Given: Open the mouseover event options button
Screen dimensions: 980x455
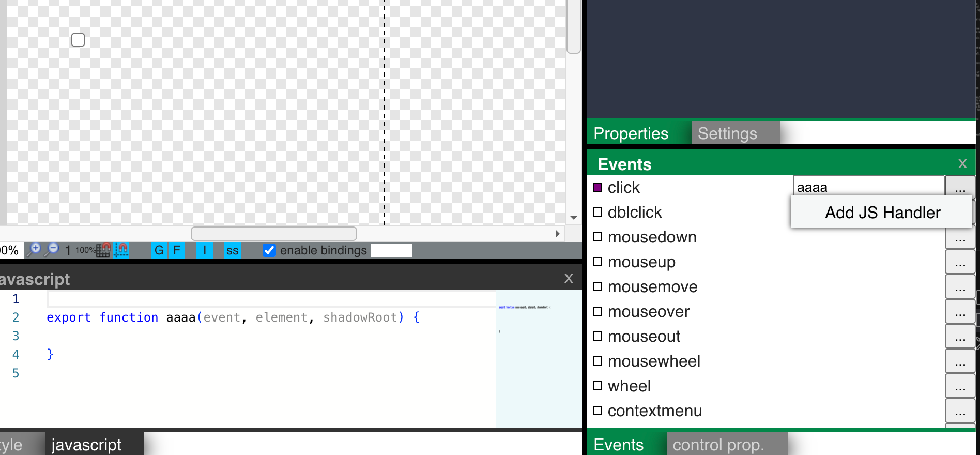Looking at the screenshot, I should (960, 312).
